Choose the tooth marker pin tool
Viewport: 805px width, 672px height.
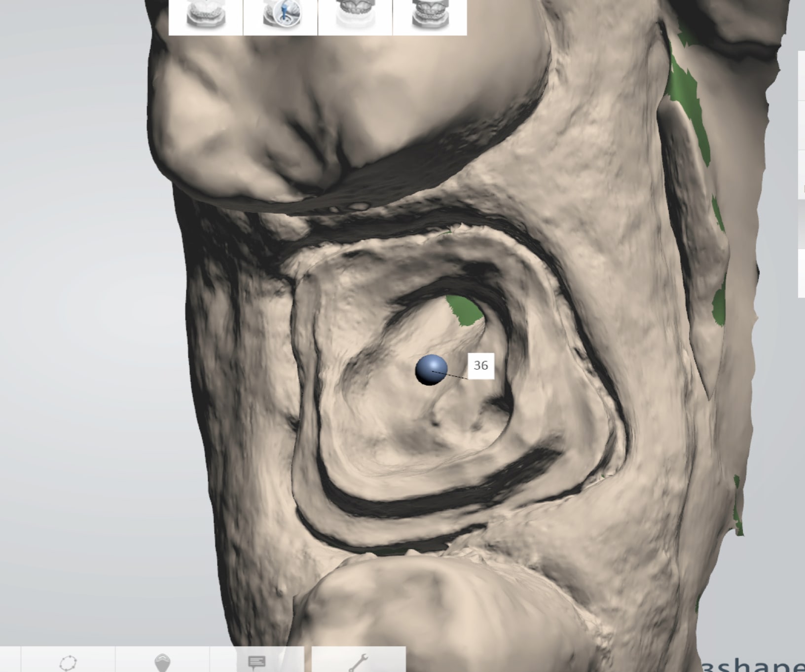point(162,662)
